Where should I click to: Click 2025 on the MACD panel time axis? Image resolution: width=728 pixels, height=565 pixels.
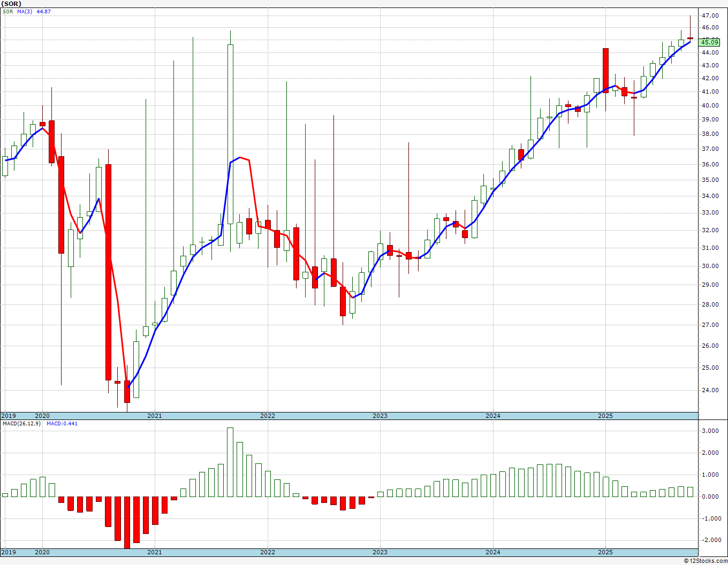point(605,552)
